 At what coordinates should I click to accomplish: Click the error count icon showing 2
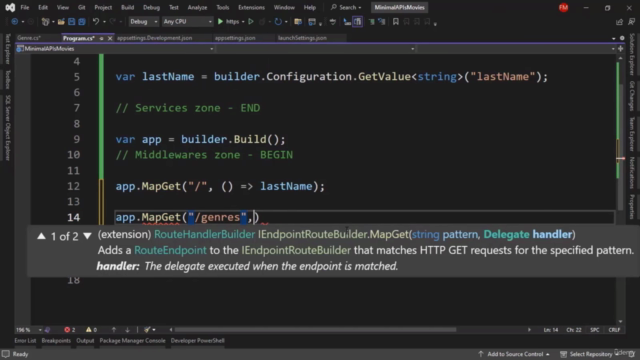[67, 329]
